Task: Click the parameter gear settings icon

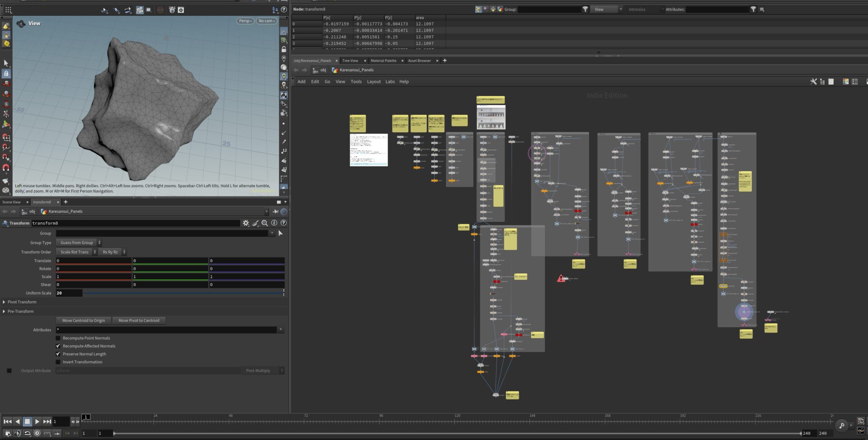Action: tap(246, 223)
